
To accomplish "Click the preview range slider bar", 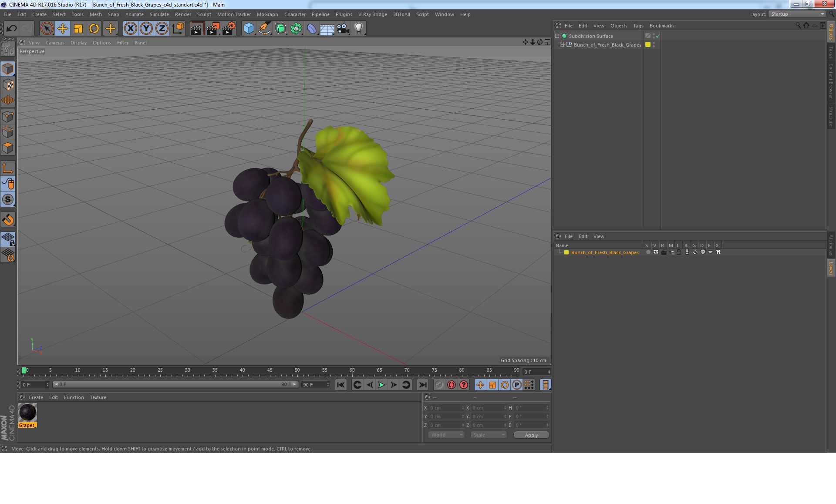I will point(175,384).
